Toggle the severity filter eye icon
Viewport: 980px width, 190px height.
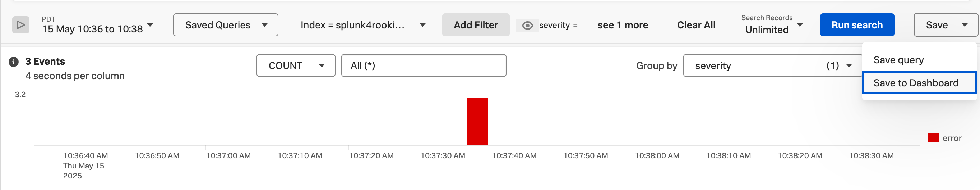tap(527, 26)
